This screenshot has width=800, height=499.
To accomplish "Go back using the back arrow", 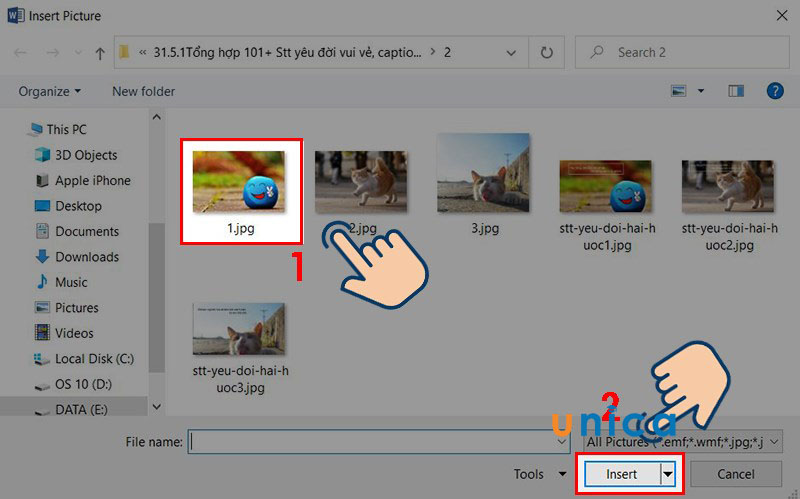I will tap(20, 53).
